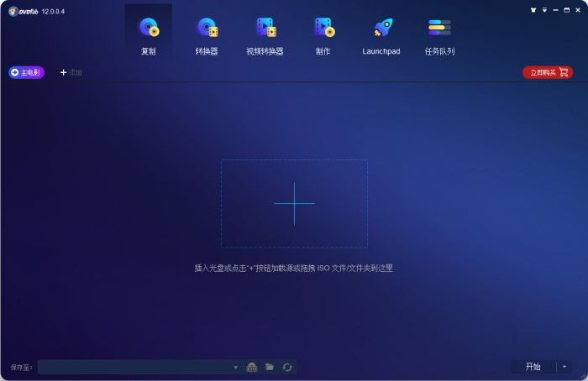Image resolution: width=588 pixels, height=381 pixels.
Task: Click the ISO image output icon
Action: point(252,367)
